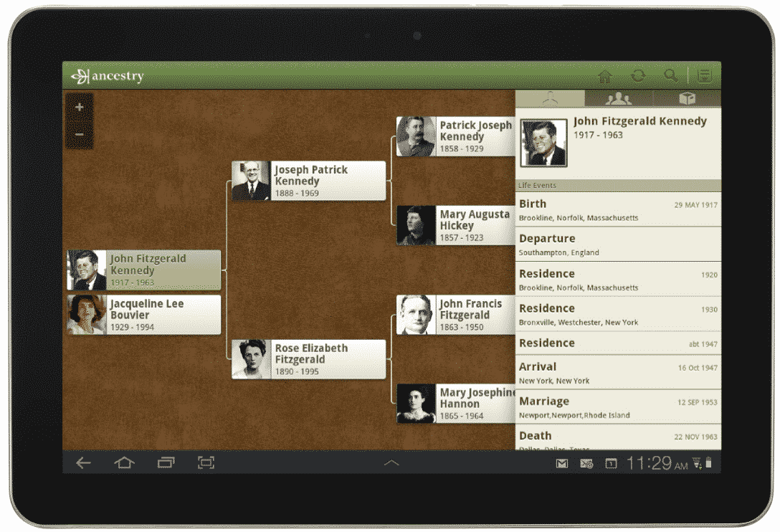Switch to the box-icon gallery tab
This screenshot has width=780, height=532.
pyautogui.click(x=687, y=99)
